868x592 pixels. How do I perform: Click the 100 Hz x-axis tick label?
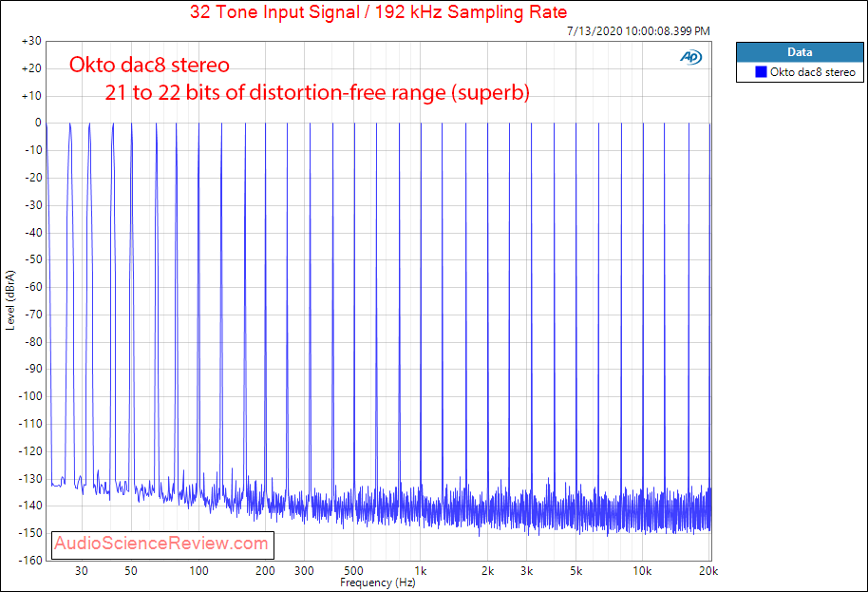198,571
